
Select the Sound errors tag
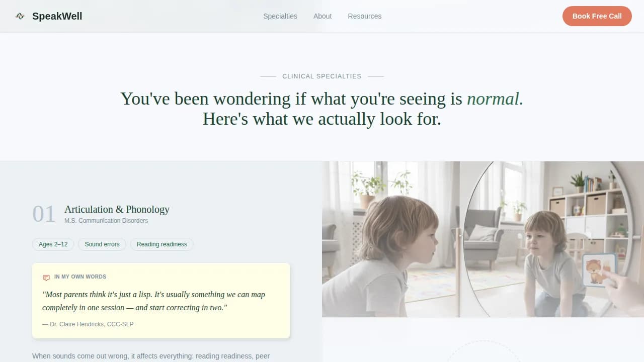(x=102, y=244)
